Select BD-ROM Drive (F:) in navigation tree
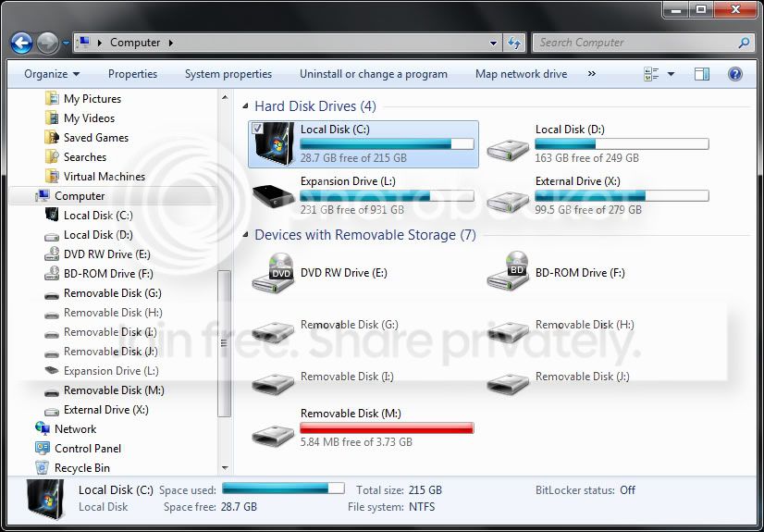Image resolution: width=764 pixels, height=532 pixels. point(108,274)
